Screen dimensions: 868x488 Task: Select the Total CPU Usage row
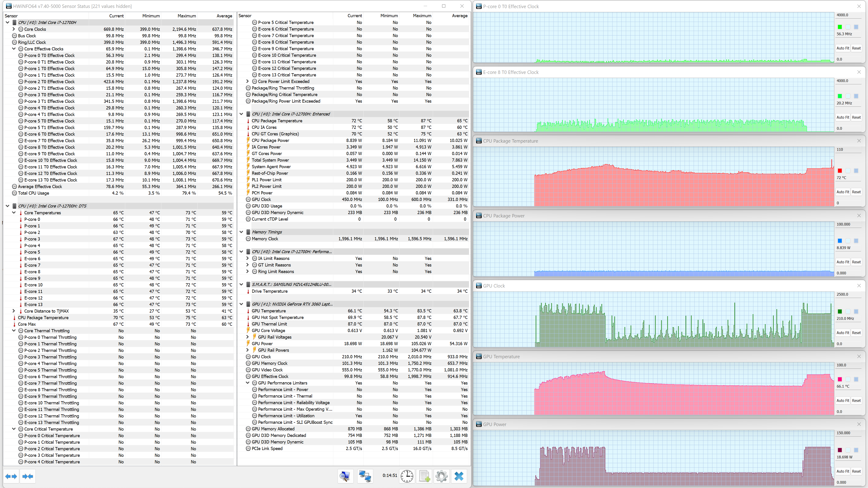[34, 193]
